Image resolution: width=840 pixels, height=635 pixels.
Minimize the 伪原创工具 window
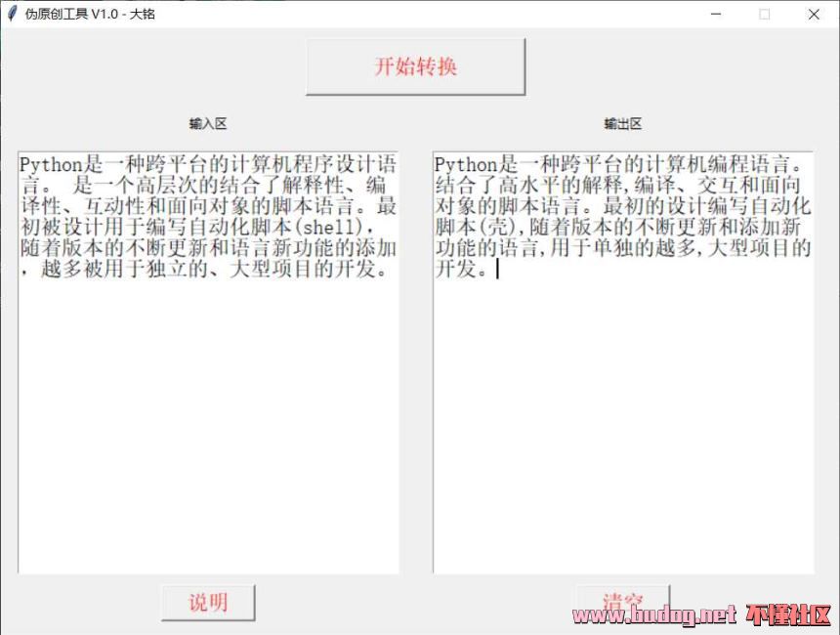[x=716, y=14]
